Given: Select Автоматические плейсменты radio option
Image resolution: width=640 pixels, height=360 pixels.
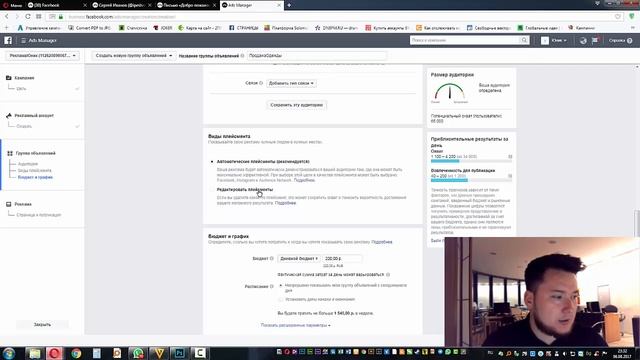Looking at the screenshot, I should (212, 162).
